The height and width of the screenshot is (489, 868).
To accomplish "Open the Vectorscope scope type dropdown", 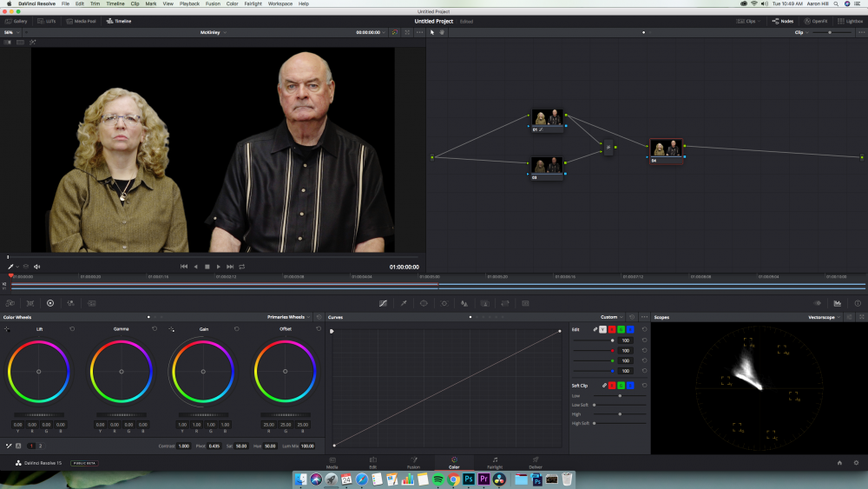I will click(x=823, y=317).
